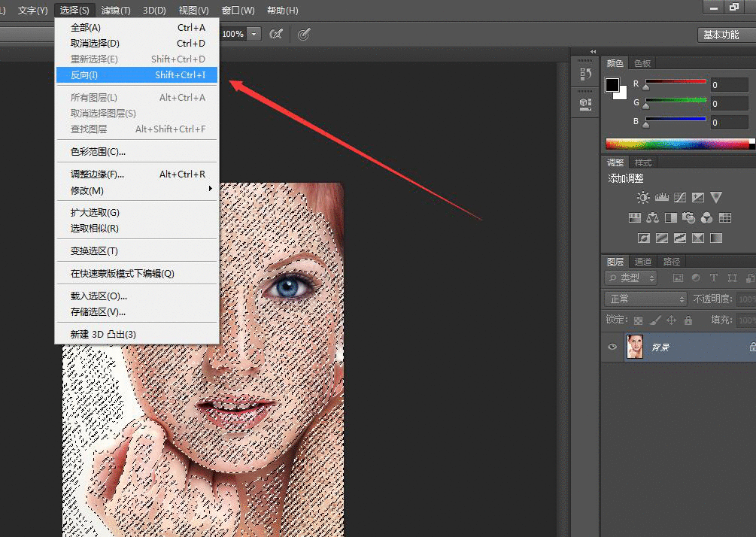The image size is (756, 537).
Task: Click the Brightness/Contrast adjustment icon
Action: (x=643, y=198)
